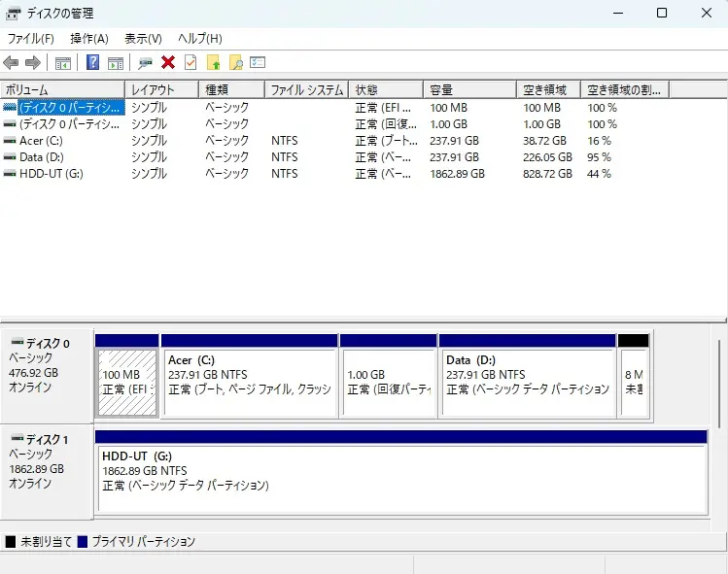The height and width of the screenshot is (574, 728).
Task: Select the 100 MB EFI partition block
Action: click(x=126, y=376)
